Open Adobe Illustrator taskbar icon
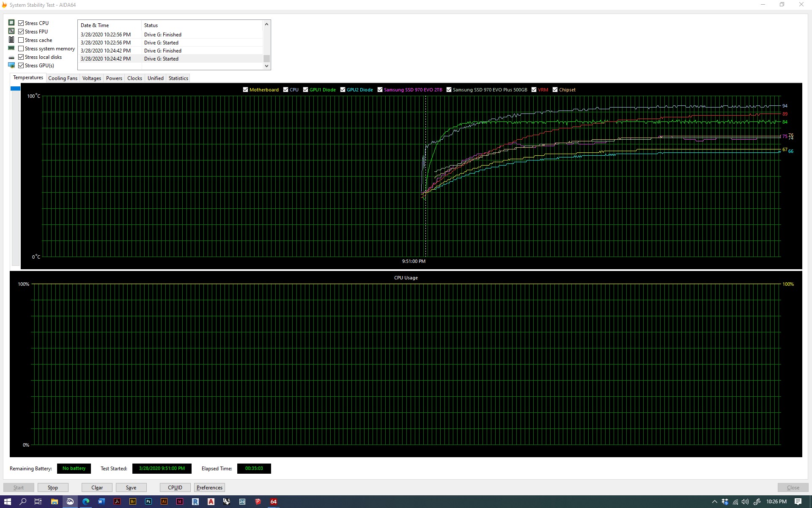The height and width of the screenshot is (508, 812). 164,502
